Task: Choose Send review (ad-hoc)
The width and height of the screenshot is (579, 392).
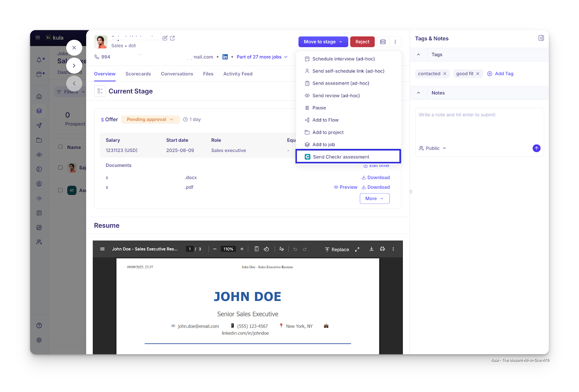Action: point(348,96)
